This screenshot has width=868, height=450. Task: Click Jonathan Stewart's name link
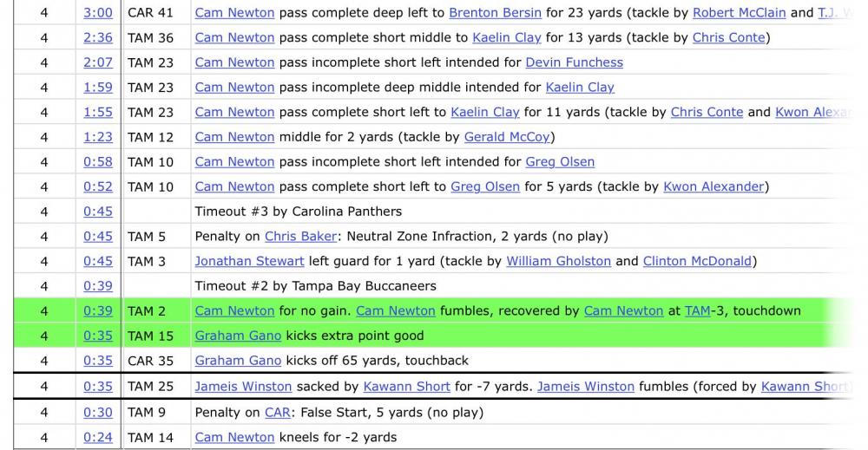249,261
